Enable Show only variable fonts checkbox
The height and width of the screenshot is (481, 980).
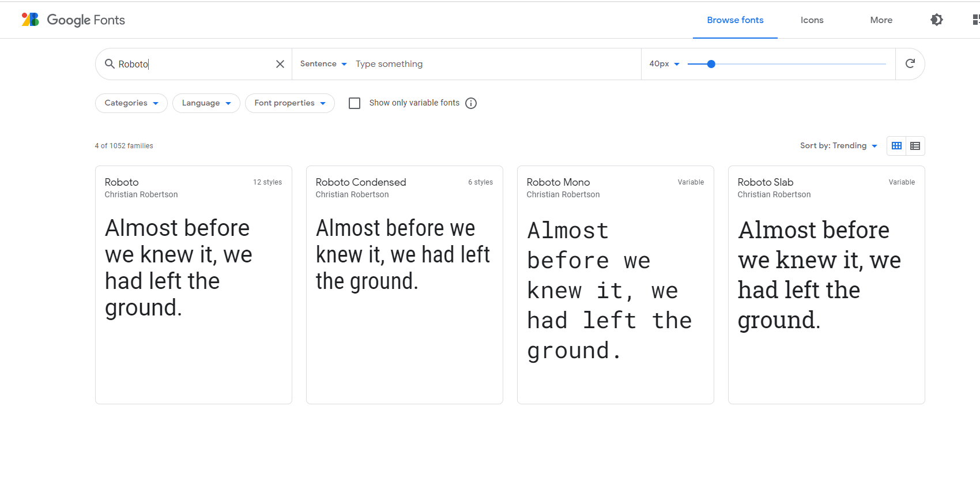click(x=355, y=103)
